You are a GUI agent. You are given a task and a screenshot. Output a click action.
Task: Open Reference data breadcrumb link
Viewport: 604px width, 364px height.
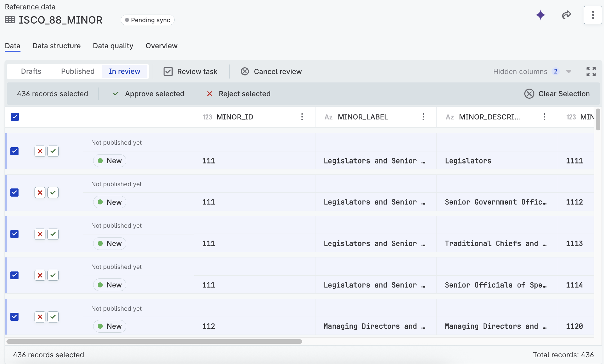point(30,6)
